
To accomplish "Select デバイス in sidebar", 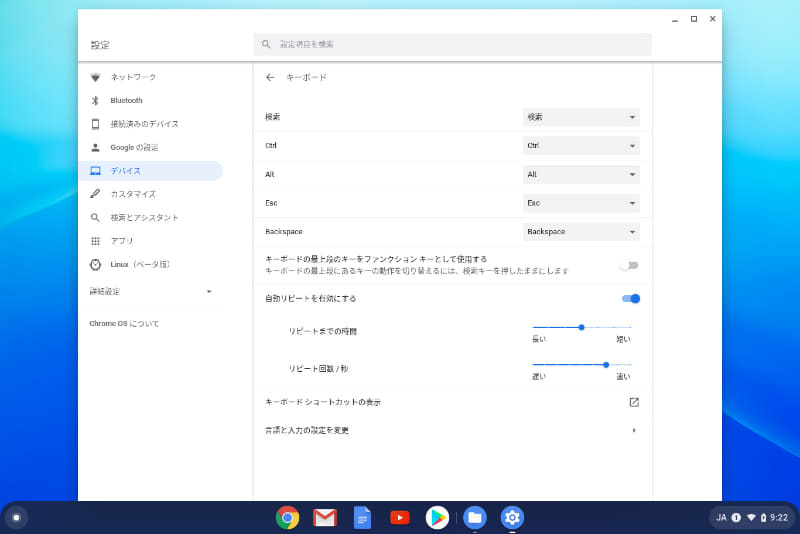I will click(151, 171).
